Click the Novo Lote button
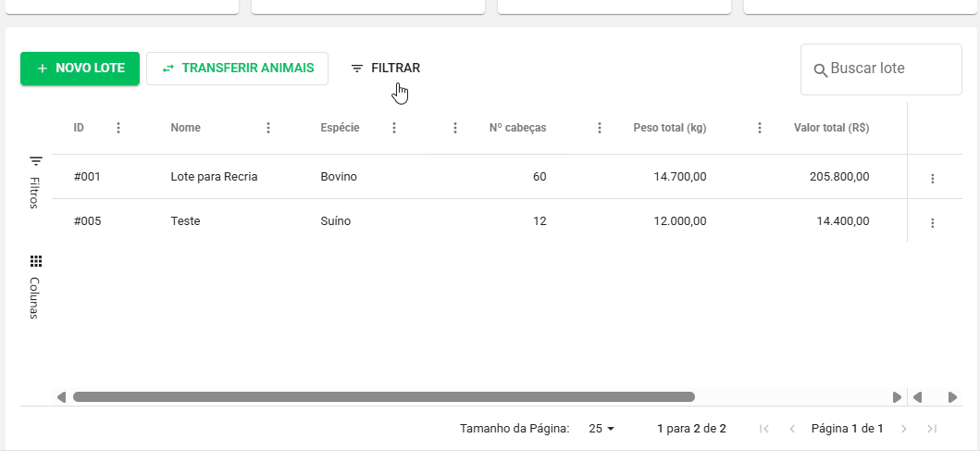The image size is (980, 451). coord(80,69)
